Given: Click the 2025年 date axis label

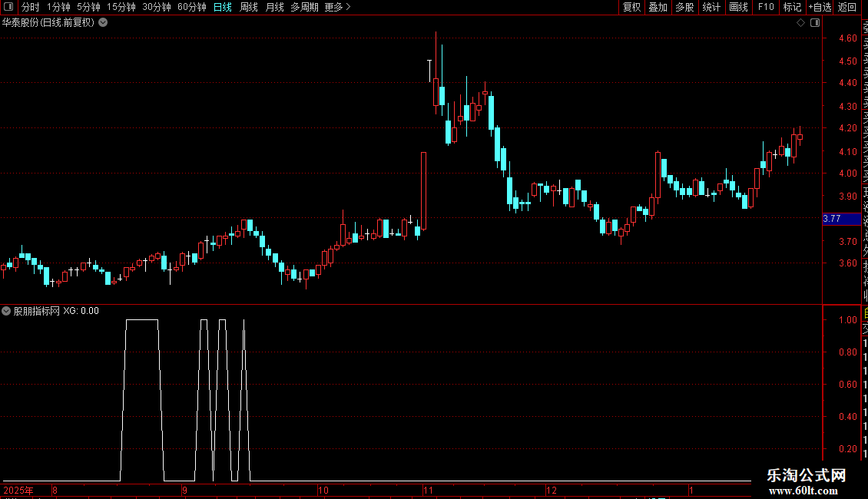Looking at the screenshot, I should [18, 490].
